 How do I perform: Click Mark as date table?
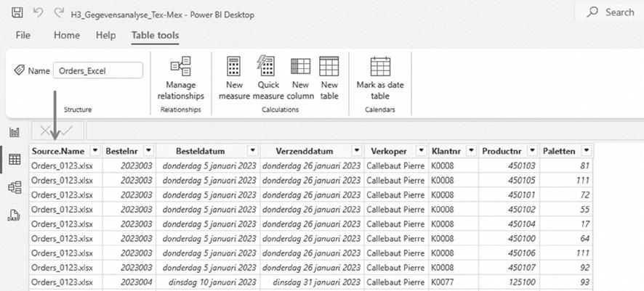point(380,80)
